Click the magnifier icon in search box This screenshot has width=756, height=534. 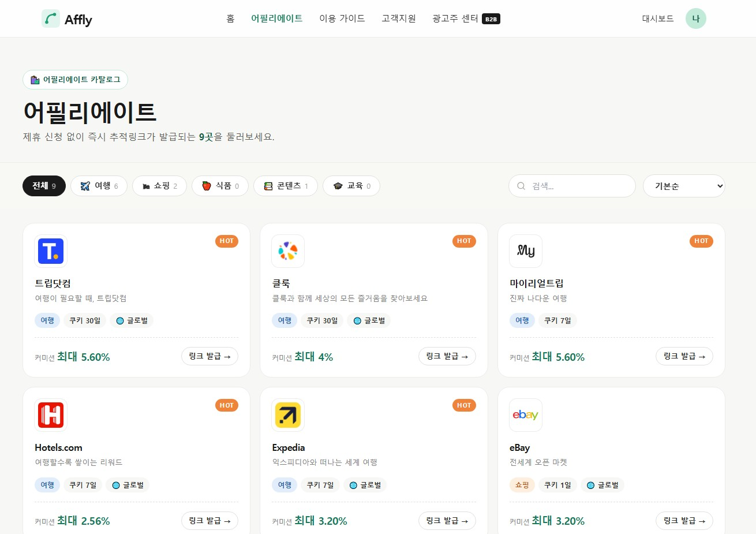click(521, 186)
